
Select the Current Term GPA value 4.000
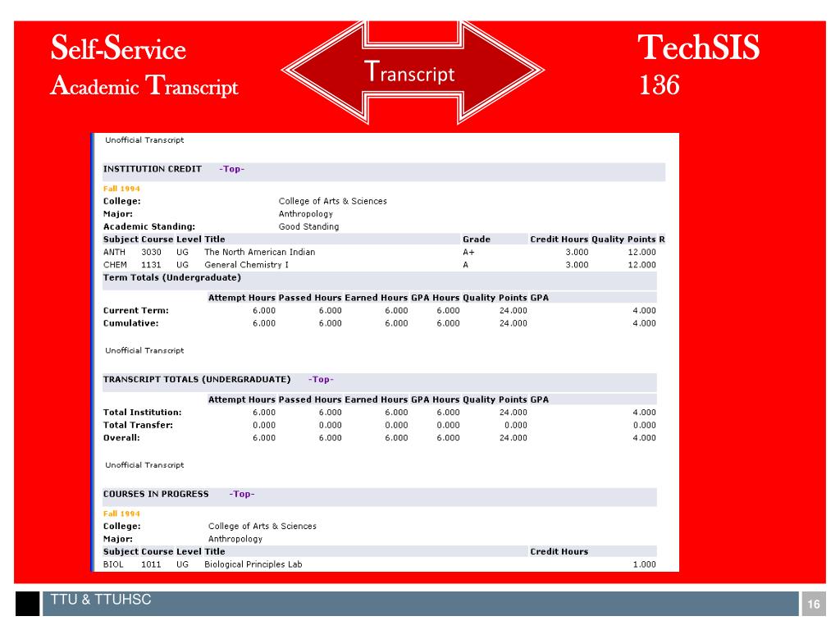point(644,311)
